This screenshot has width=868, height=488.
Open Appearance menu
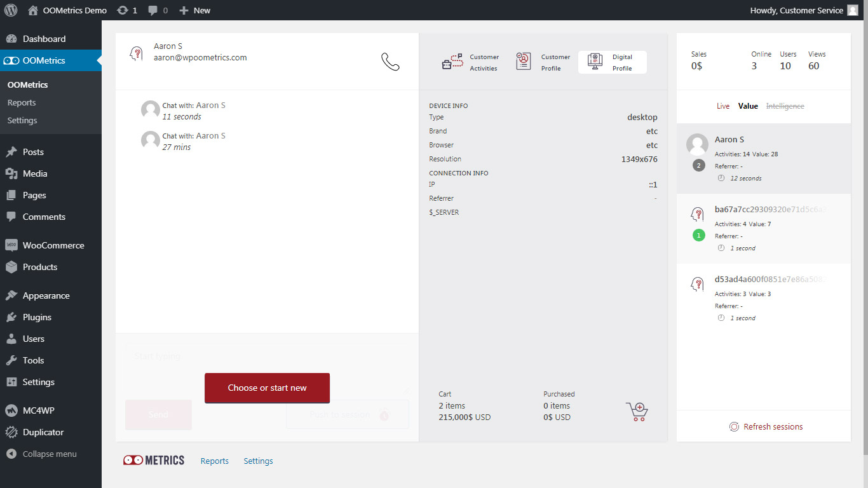(x=51, y=295)
